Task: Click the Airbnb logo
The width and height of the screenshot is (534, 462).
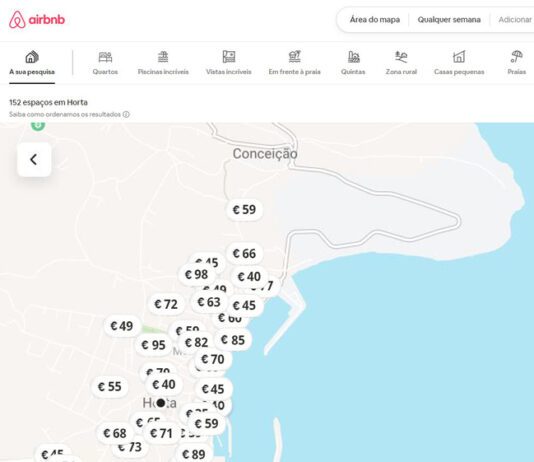Action: click(37, 19)
